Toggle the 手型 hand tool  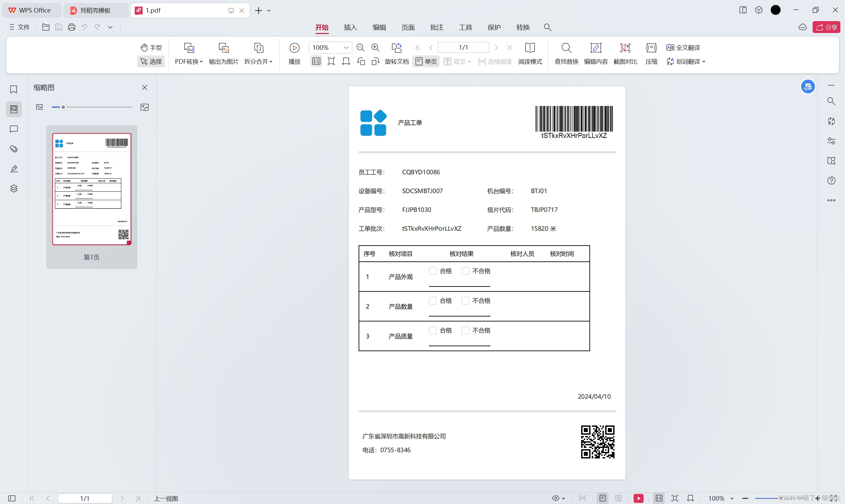tap(151, 48)
